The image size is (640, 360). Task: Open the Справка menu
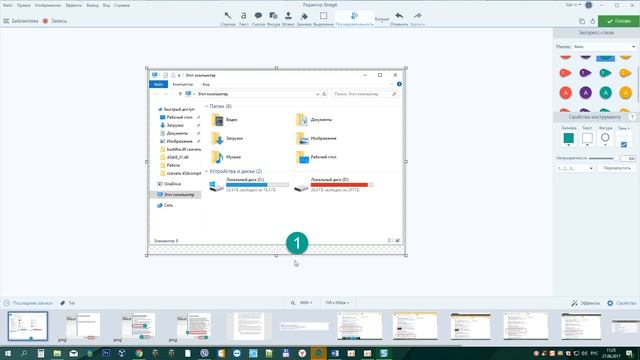pos(122,5)
